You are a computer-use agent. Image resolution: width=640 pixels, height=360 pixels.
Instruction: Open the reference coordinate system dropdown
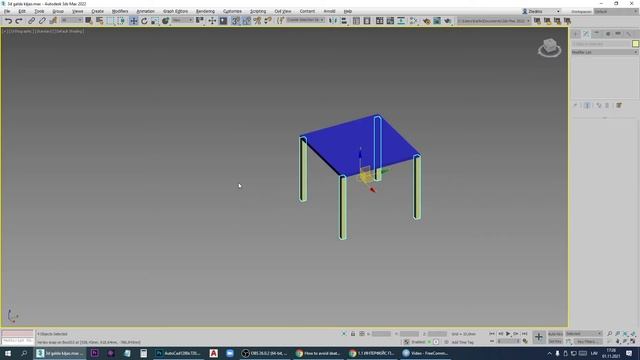click(182, 20)
